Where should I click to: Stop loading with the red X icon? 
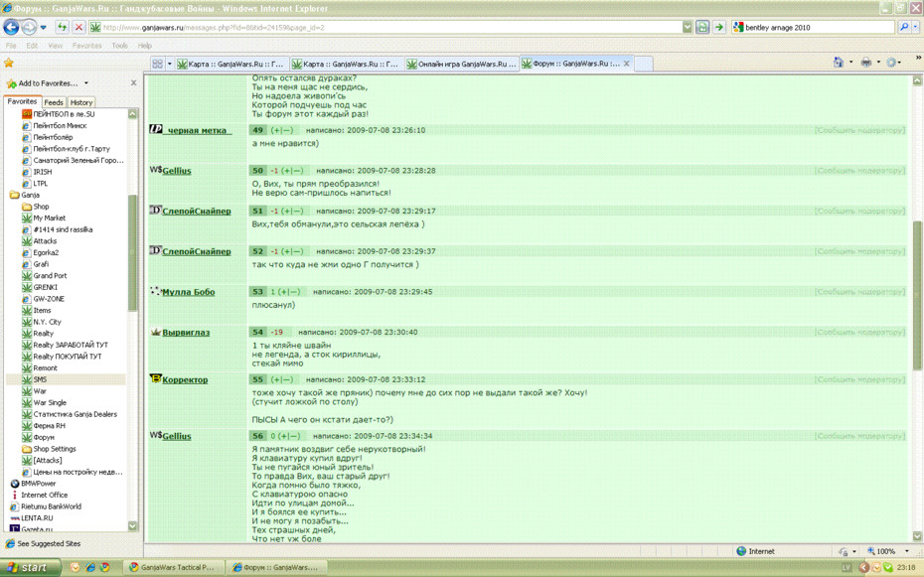point(78,27)
